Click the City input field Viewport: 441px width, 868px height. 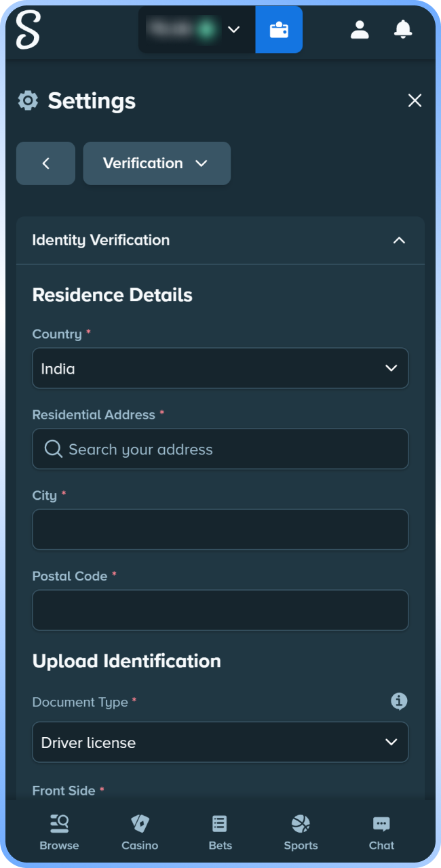[220, 530]
